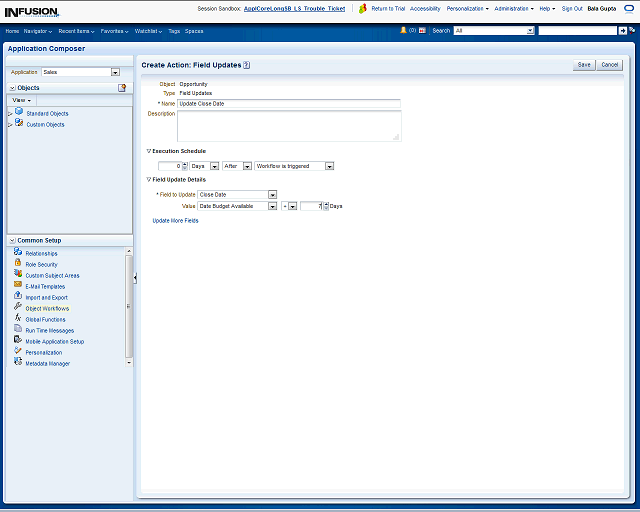Click the search go arrow button

[x=622, y=31]
